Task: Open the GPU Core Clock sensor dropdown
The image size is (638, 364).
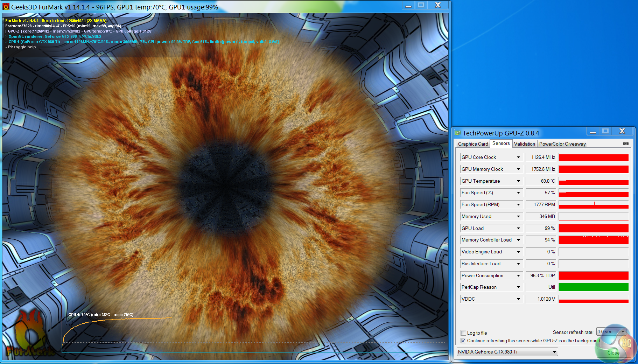Action: pyautogui.click(x=518, y=157)
